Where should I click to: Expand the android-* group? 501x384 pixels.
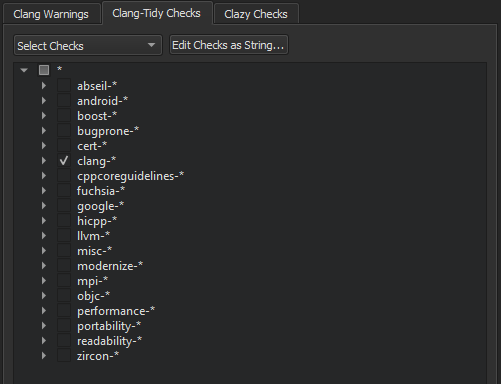tap(44, 101)
